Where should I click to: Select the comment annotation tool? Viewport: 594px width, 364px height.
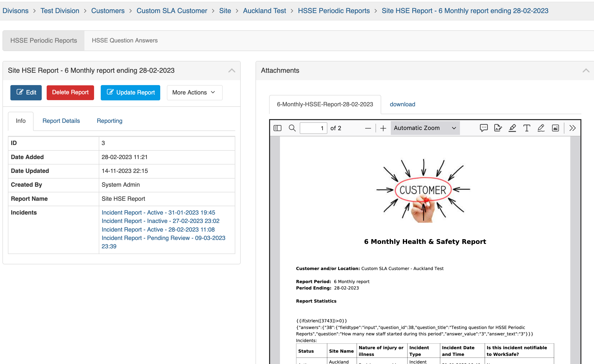pyautogui.click(x=484, y=128)
